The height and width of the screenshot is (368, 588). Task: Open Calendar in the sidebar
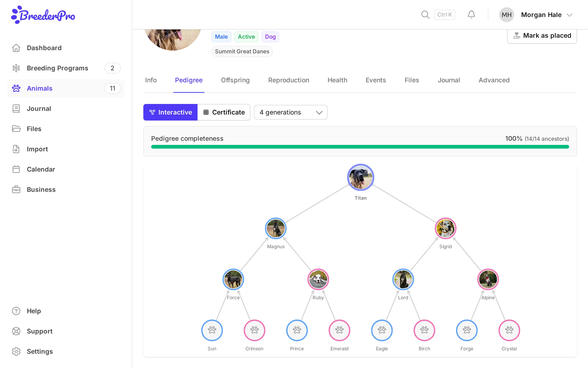pos(66,169)
